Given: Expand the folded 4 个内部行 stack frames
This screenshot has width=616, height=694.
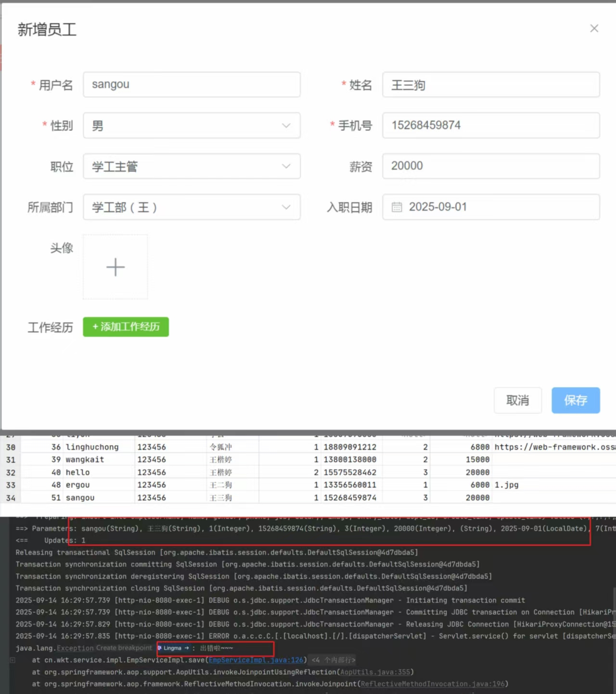Looking at the screenshot, I should coord(333,660).
